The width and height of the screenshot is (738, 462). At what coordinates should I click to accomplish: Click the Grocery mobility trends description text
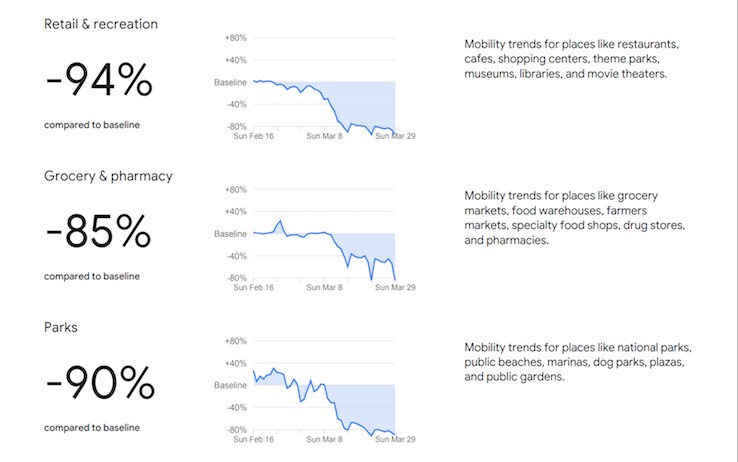click(575, 218)
